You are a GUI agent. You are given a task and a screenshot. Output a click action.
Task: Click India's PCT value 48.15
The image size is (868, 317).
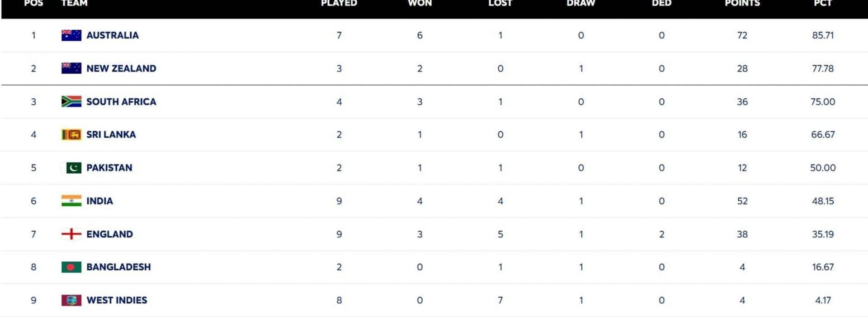pyautogui.click(x=823, y=201)
